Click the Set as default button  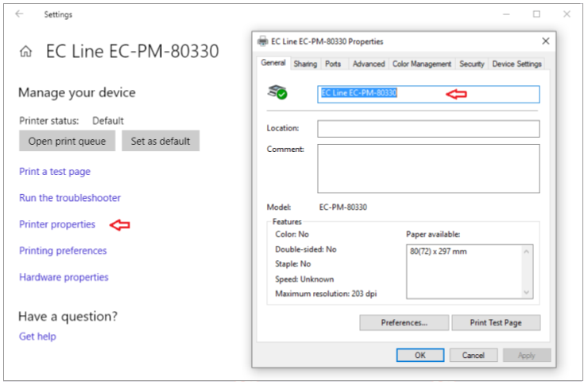(161, 141)
